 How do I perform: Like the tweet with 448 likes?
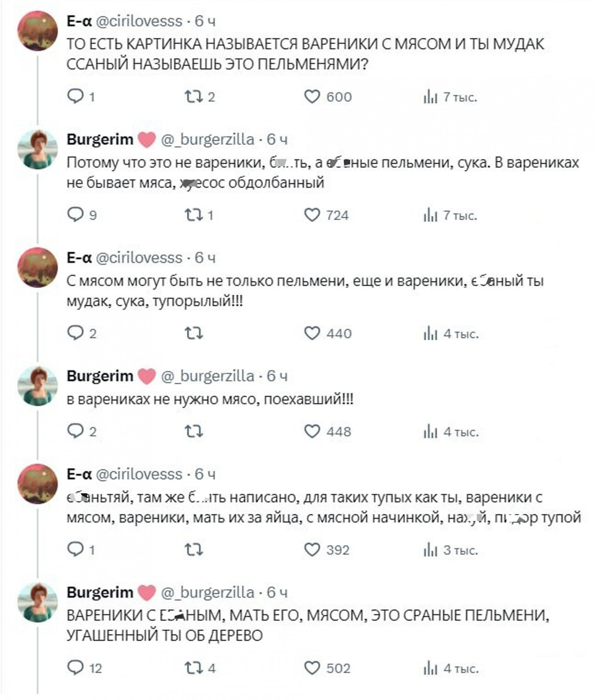coord(312,431)
